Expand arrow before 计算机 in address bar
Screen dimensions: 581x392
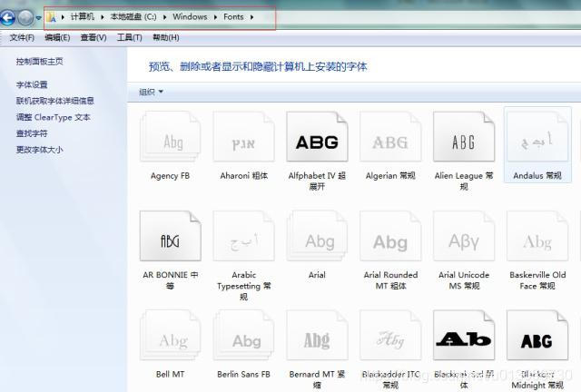point(63,17)
